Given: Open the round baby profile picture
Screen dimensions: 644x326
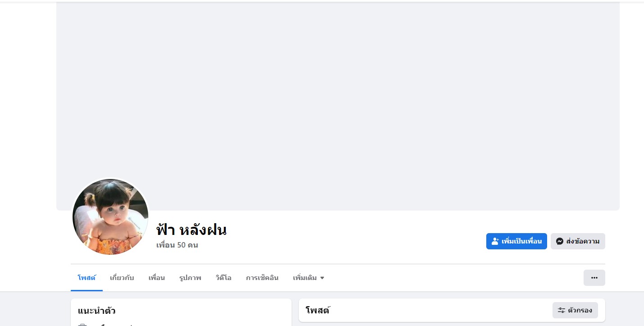Looking at the screenshot, I should coord(110,217).
